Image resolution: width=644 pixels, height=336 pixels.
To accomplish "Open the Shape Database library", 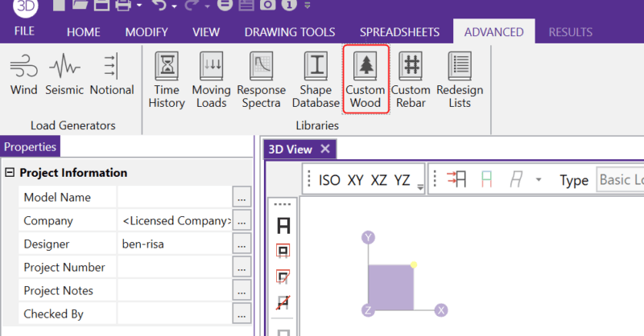I will [x=316, y=79].
